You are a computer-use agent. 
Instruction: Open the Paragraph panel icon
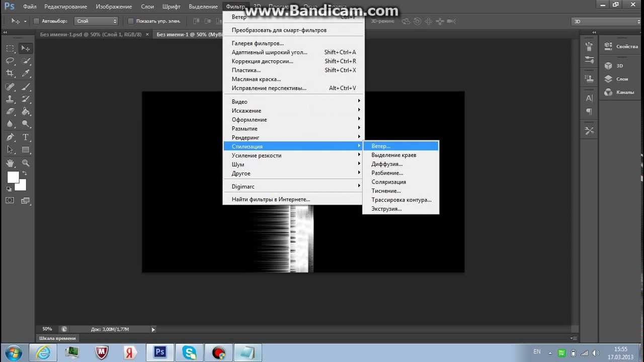coord(589,112)
